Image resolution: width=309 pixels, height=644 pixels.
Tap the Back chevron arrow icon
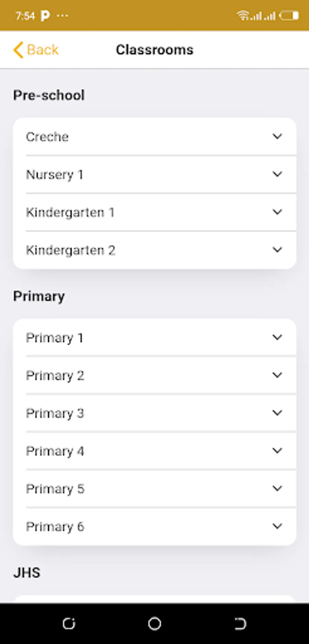(18, 50)
